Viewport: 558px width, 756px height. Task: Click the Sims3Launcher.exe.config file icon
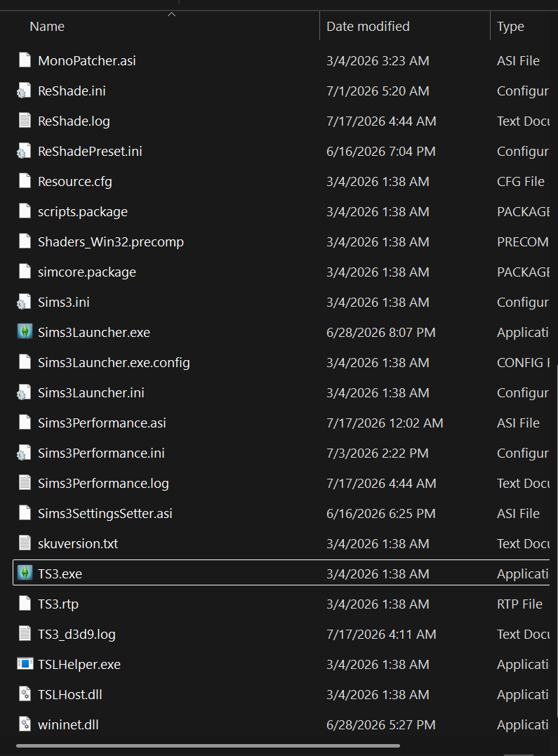25,362
